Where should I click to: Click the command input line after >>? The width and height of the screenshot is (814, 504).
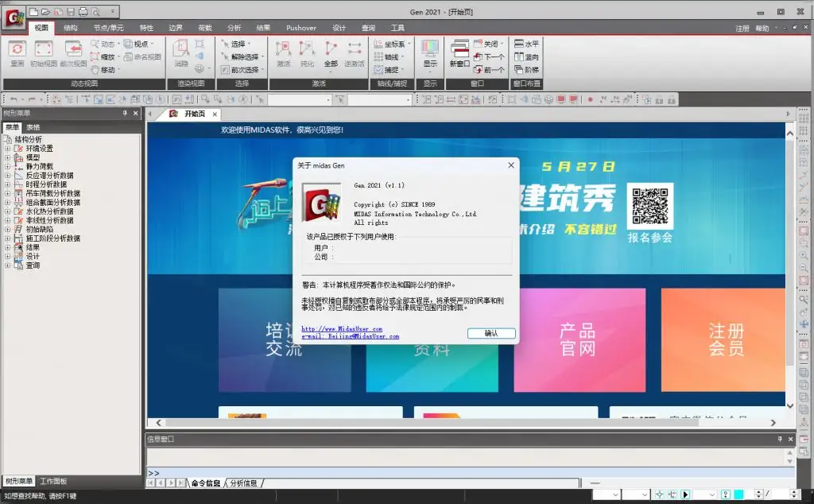477,473
